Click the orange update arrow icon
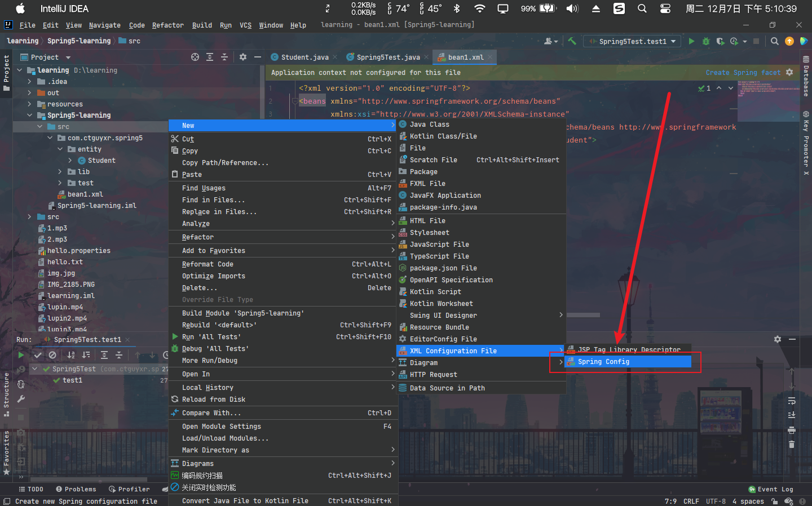 [789, 41]
